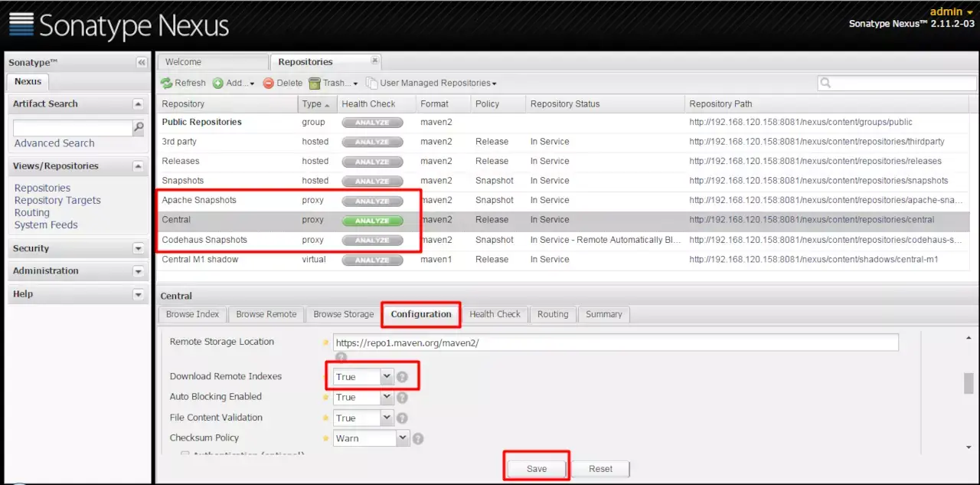Collapse the Views/Repositories panel
This screenshot has width=980, height=485.
pos(138,166)
